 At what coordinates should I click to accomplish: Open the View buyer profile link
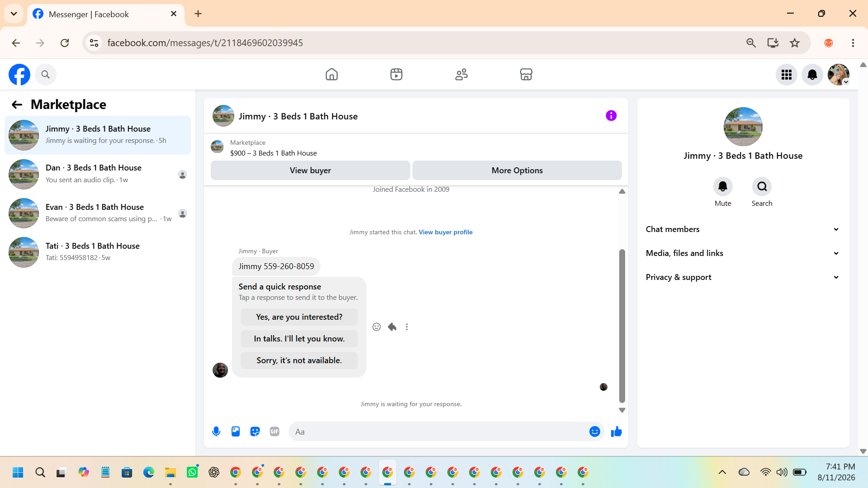[x=446, y=232]
